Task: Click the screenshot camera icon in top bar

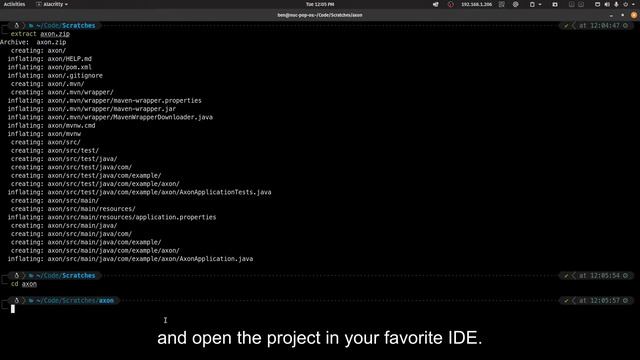Action: tap(555, 4)
